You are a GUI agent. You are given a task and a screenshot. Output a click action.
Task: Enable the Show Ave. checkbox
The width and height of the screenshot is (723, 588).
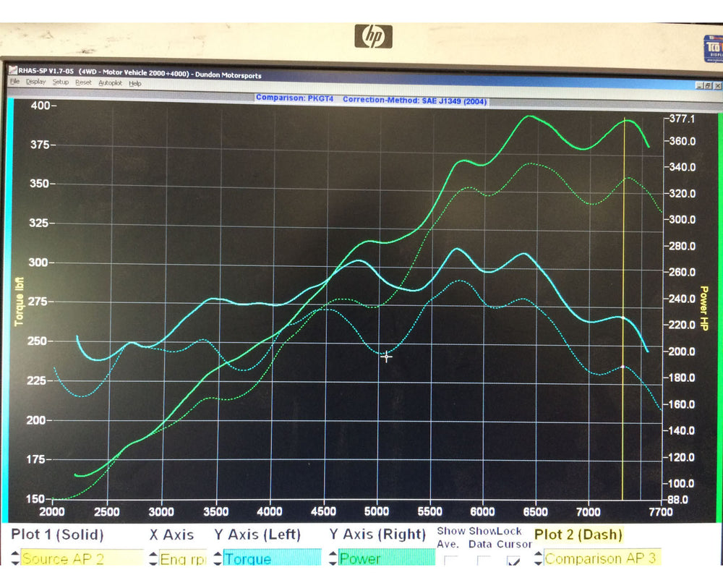click(x=451, y=560)
